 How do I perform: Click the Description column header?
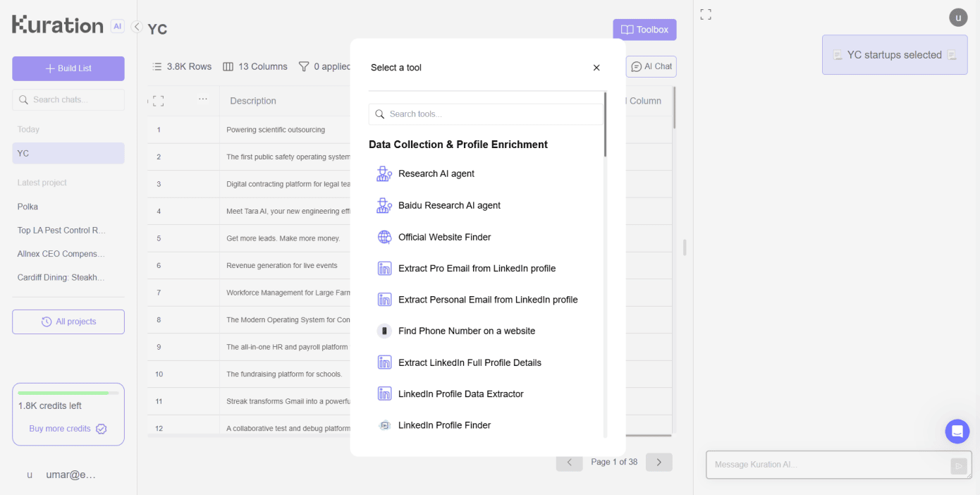(x=253, y=101)
